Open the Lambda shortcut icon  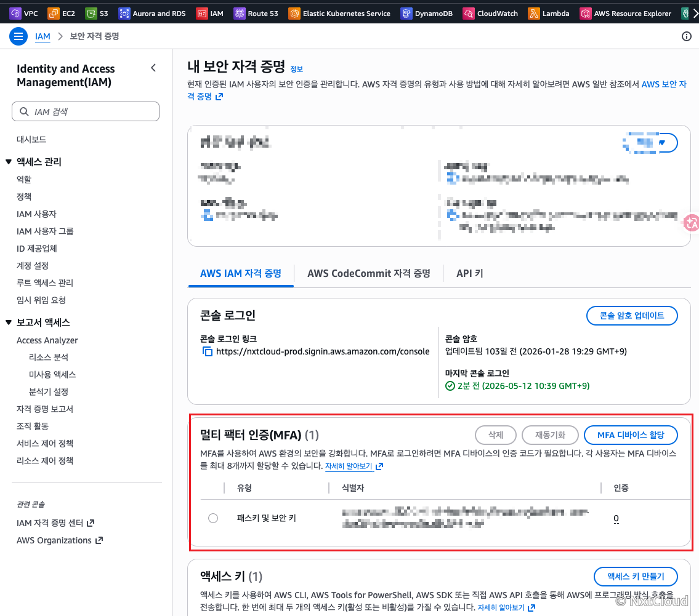pyautogui.click(x=533, y=14)
